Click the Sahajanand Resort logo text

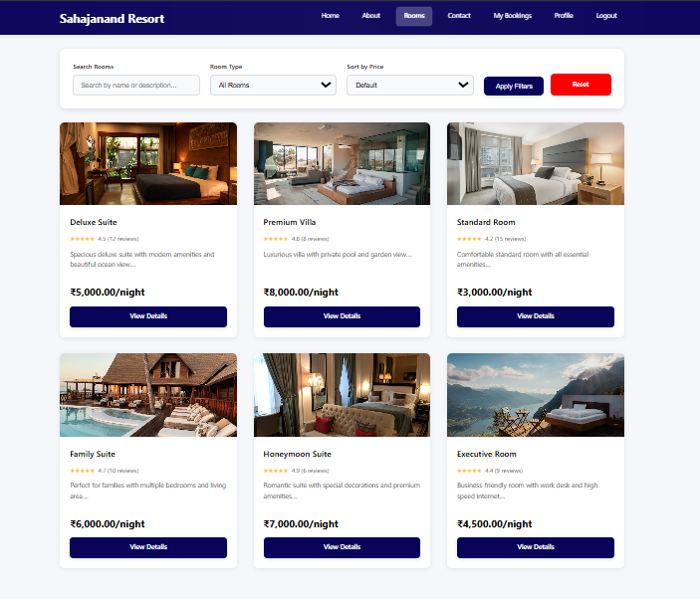click(113, 19)
